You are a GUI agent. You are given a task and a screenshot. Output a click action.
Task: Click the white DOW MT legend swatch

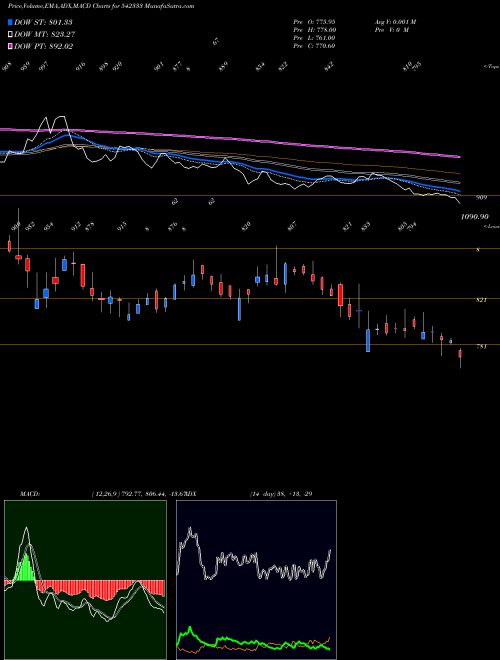[11, 34]
